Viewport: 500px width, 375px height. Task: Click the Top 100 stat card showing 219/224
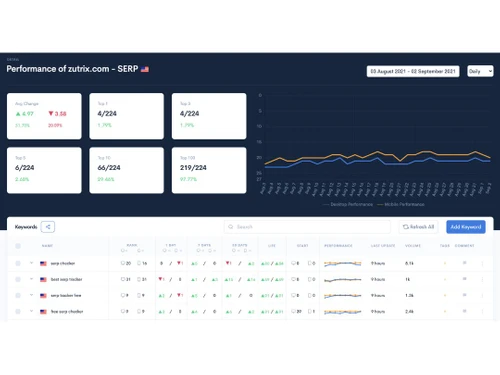coord(209,170)
